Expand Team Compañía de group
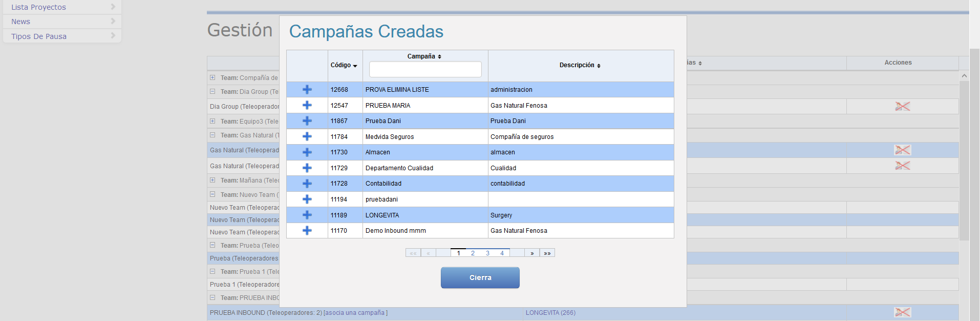This screenshot has height=321, width=980. 212,77
